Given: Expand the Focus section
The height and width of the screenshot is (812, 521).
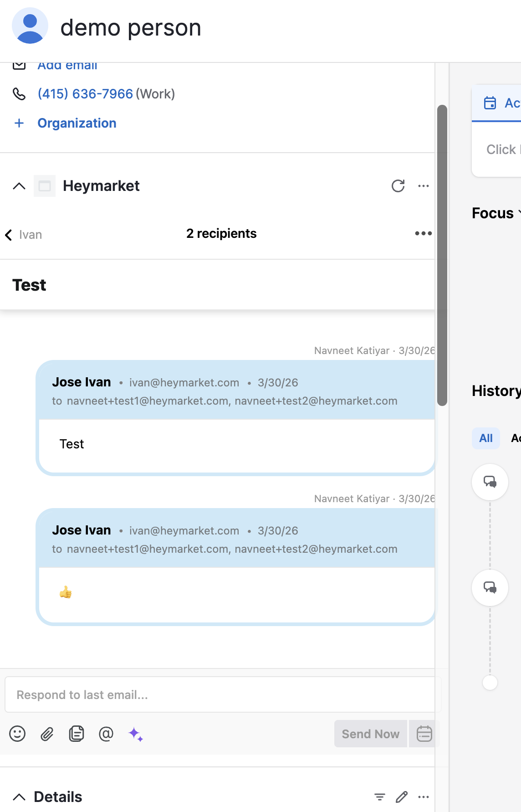Looking at the screenshot, I should 495,213.
